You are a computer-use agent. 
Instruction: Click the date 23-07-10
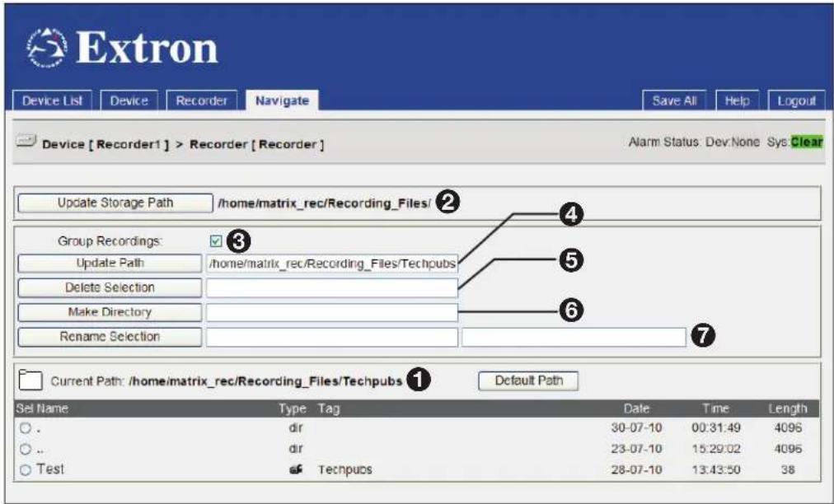637,450
